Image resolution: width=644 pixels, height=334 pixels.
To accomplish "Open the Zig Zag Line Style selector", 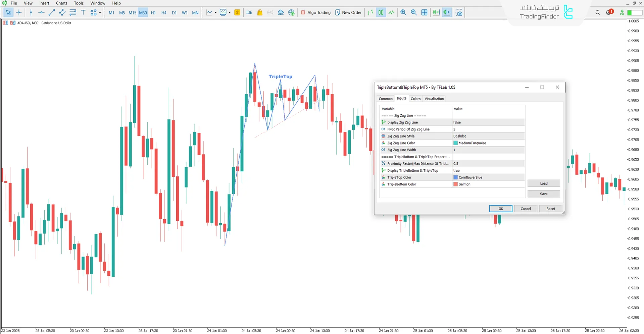I will click(488, 136).
